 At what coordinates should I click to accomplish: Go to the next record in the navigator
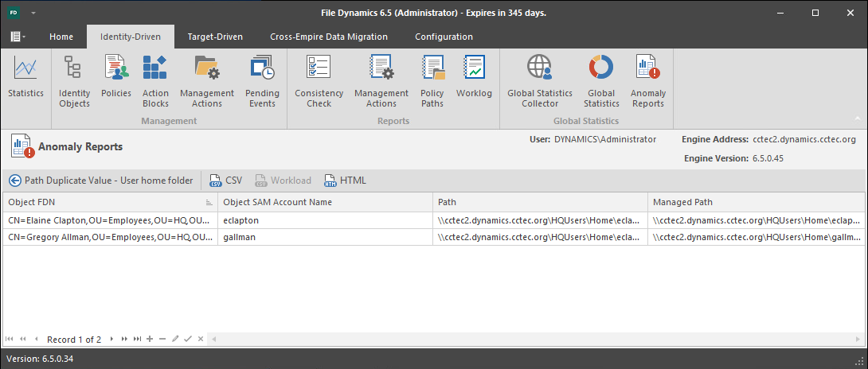[x=112, y=339]
